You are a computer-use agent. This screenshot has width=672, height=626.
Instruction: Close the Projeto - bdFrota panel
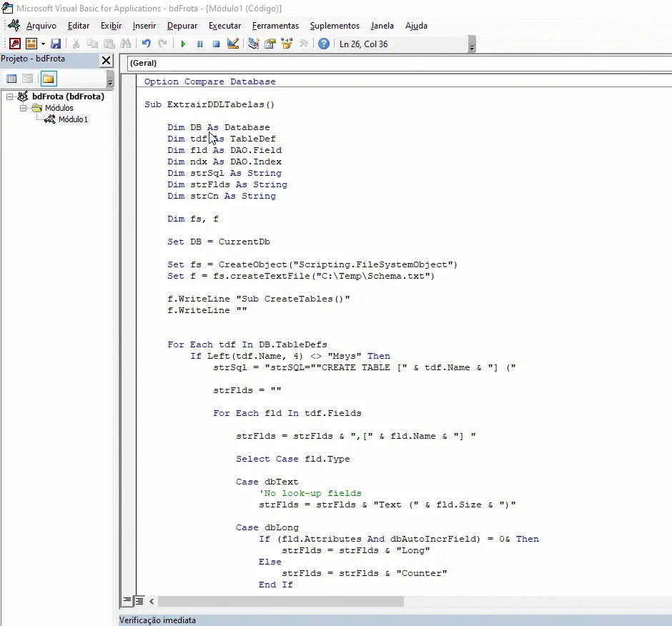click(x=107, y=61)
